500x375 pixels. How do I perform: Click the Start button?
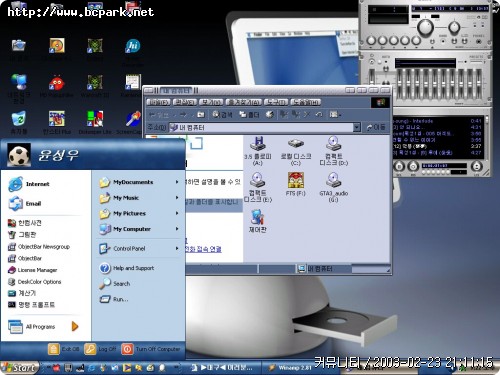[x=19, y=368]
